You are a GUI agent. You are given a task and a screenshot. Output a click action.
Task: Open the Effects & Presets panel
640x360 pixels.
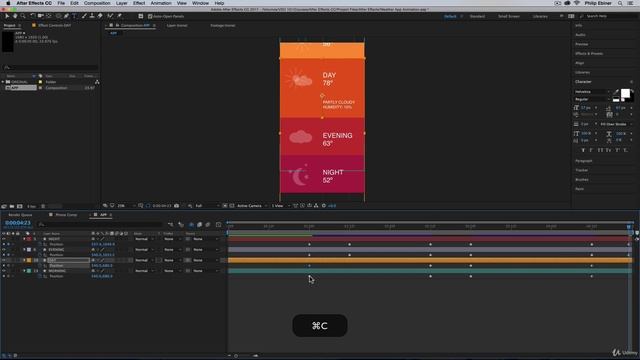(x=589, y=53)
